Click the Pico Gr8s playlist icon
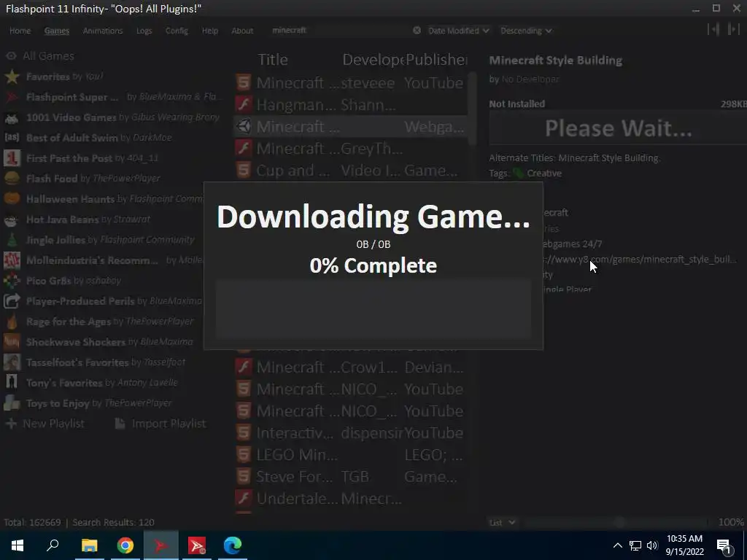Viewport: 747px width, 560px height. click(x=12, y=281)
